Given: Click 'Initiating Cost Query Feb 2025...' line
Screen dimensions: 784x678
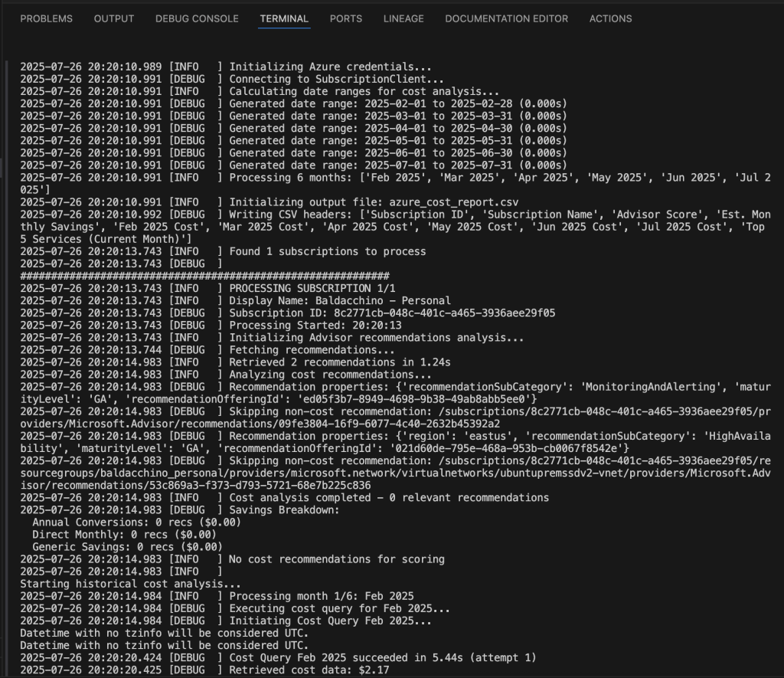Looking at the screenshot, I should tap(226, 621).
